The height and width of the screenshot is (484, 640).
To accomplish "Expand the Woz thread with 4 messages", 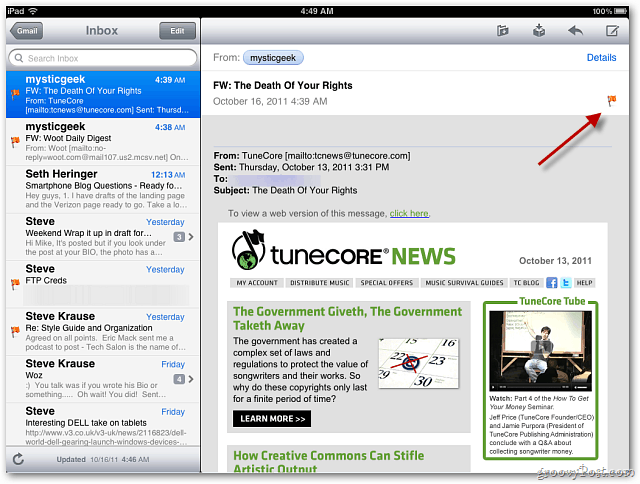I will 183,379.
